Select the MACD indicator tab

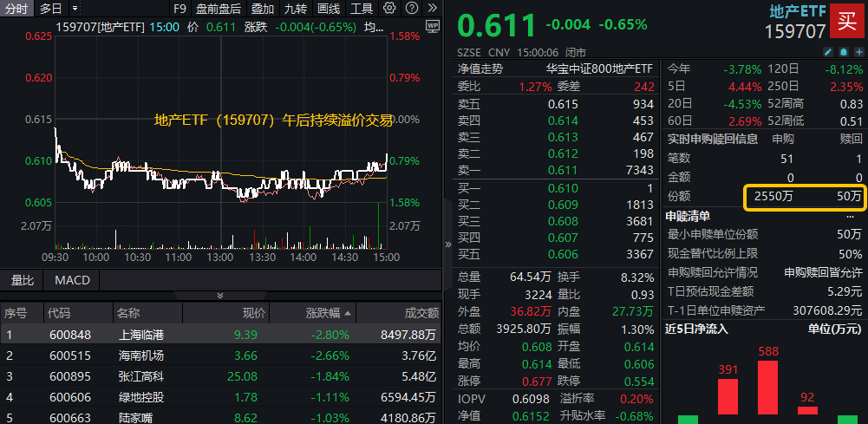73,280
